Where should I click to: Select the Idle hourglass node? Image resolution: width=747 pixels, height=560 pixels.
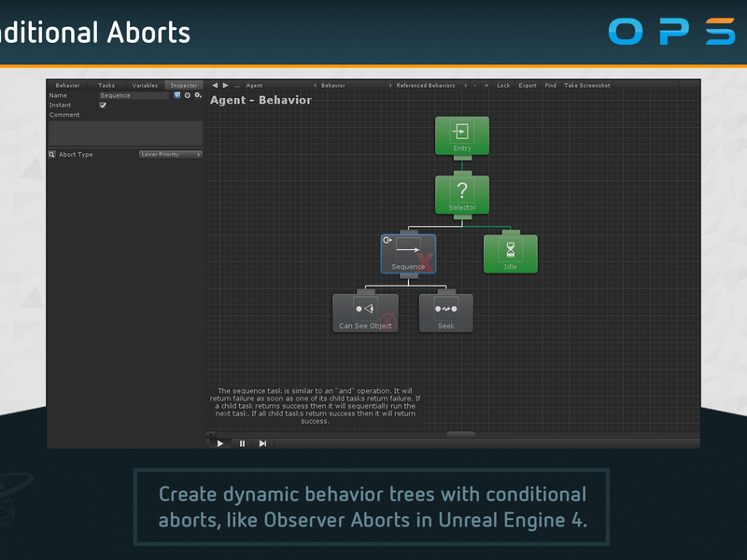510,254
